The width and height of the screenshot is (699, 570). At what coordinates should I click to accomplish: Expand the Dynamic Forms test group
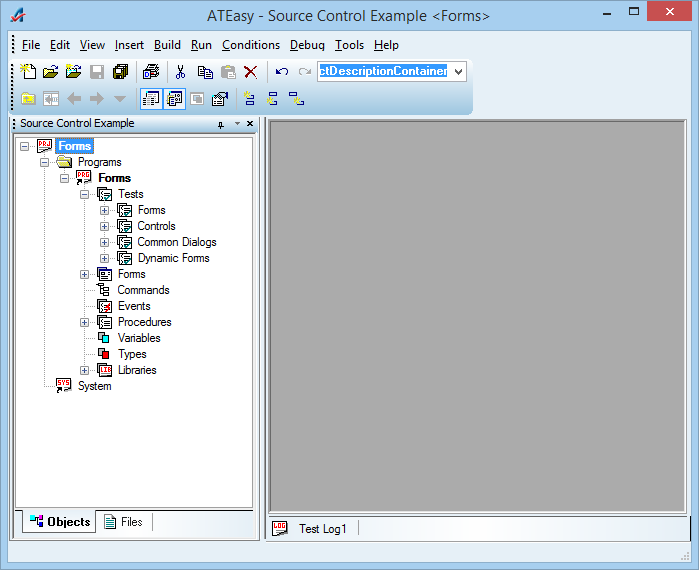click(x=104, y=258)
